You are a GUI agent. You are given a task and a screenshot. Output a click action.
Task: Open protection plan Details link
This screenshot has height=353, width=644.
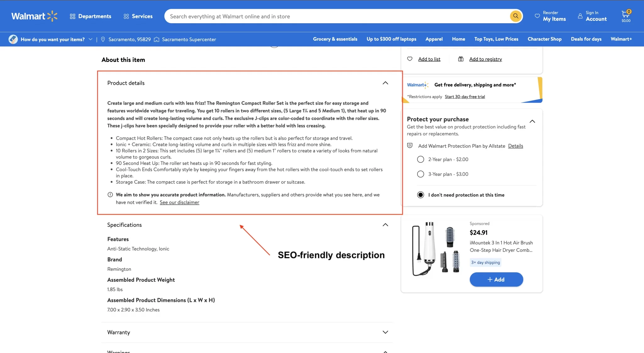[x=515, y=146]
